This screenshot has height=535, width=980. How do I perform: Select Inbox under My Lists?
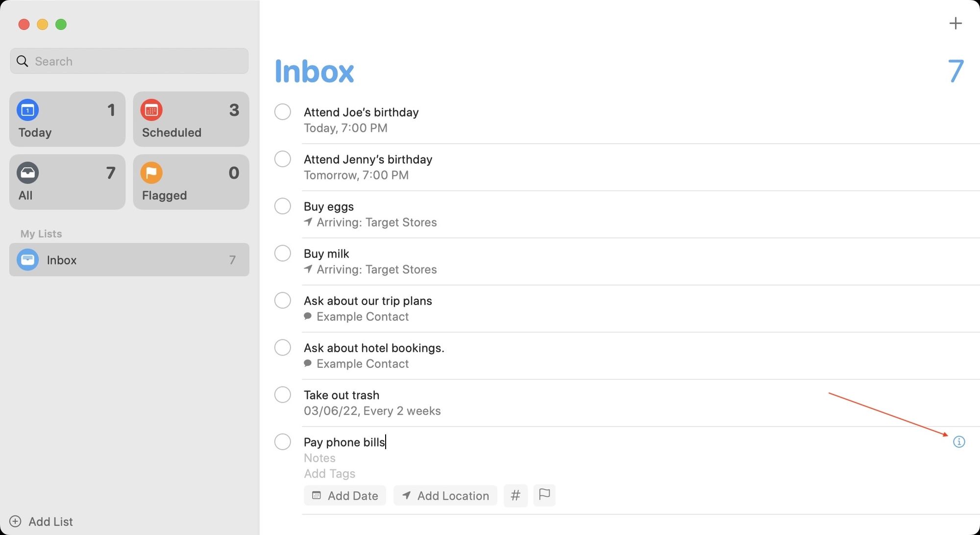pos(129,260)
